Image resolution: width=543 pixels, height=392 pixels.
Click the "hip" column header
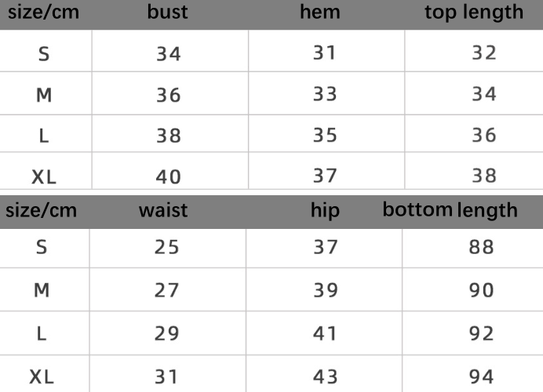pyautogui.click(x=325, y=211)
